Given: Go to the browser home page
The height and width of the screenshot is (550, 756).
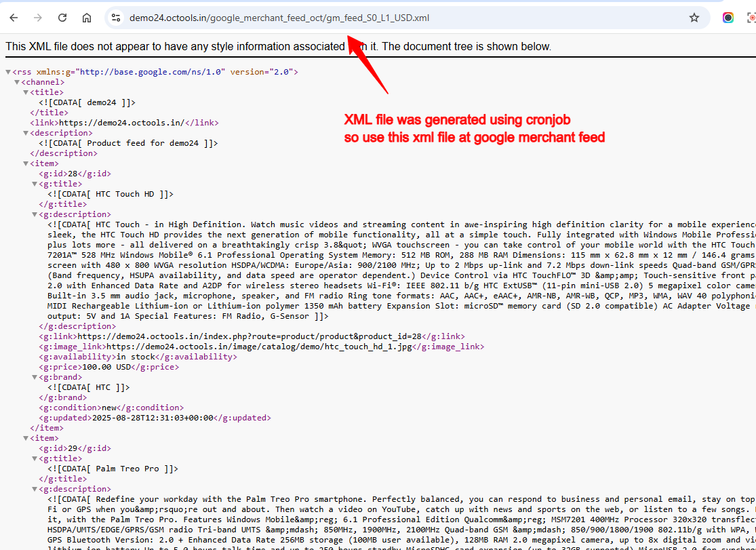Looking at the screenshot, I should click(87, 18).
